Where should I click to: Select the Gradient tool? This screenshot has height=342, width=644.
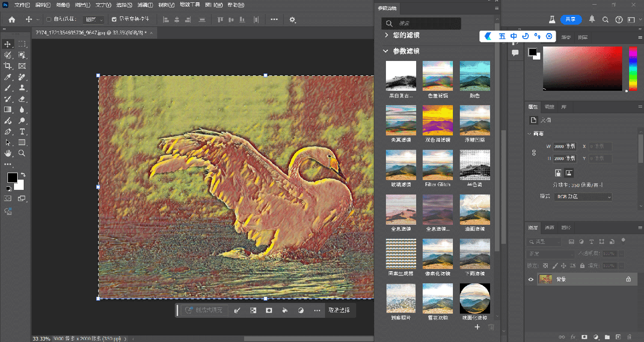[7, 109]
